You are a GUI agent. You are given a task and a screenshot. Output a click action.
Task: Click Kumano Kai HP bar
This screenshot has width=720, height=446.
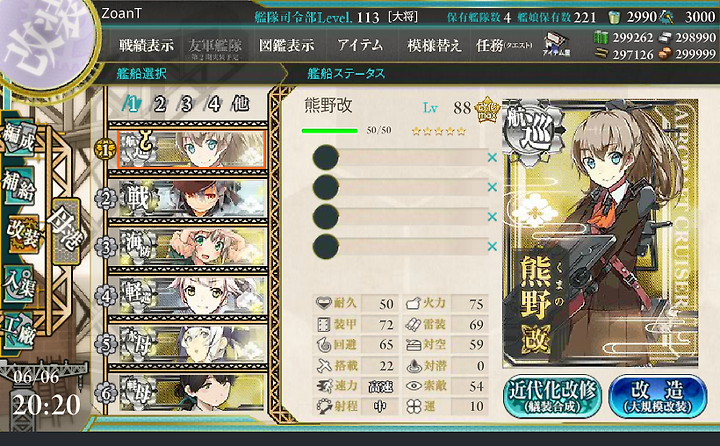point(329,131)
